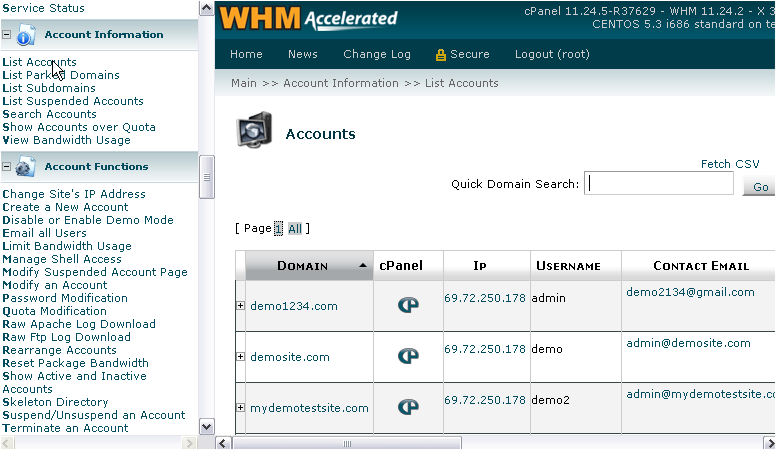
Task: Open Raw Ftp Log Download
Action: 66,337
